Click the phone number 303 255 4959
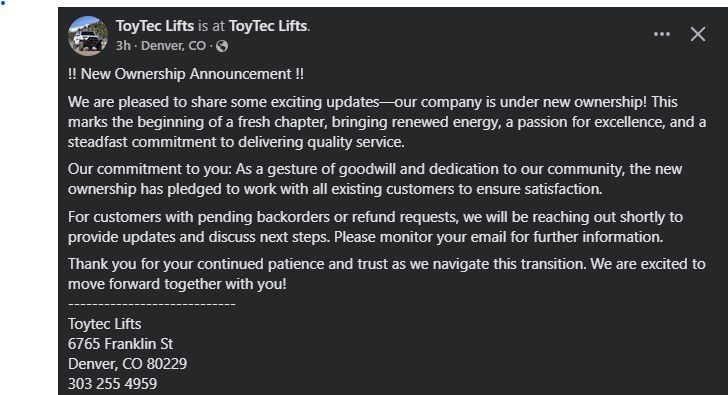The width and height of the screenshot is (728, 395). pos(112,384)
